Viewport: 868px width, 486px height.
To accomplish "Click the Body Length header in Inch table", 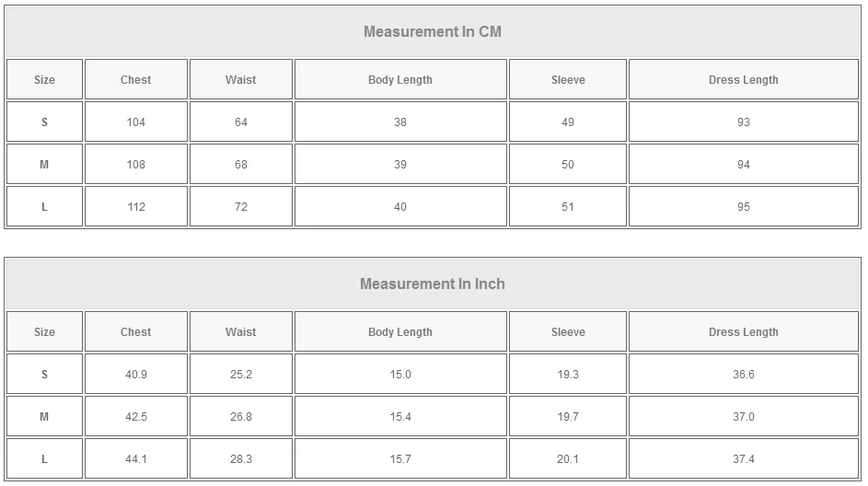I will coord(400,332).
